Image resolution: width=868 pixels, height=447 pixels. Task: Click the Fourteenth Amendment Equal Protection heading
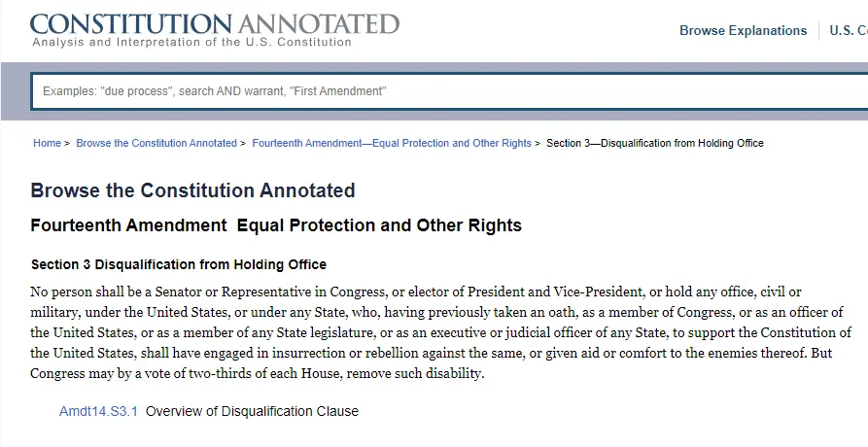[x=276, y=225]
